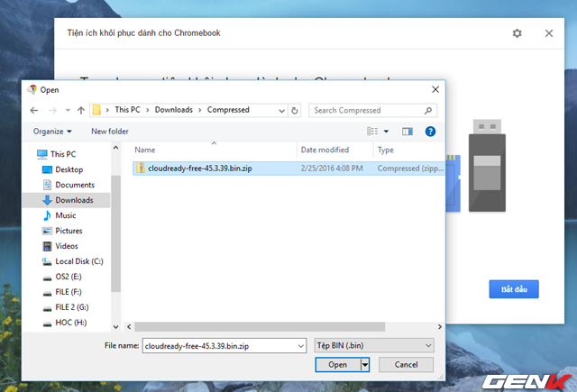This screenshot has height=392, width=577.
Task: Click Compressed in the breadcrumb path
Action: click(x=228, y=110)
